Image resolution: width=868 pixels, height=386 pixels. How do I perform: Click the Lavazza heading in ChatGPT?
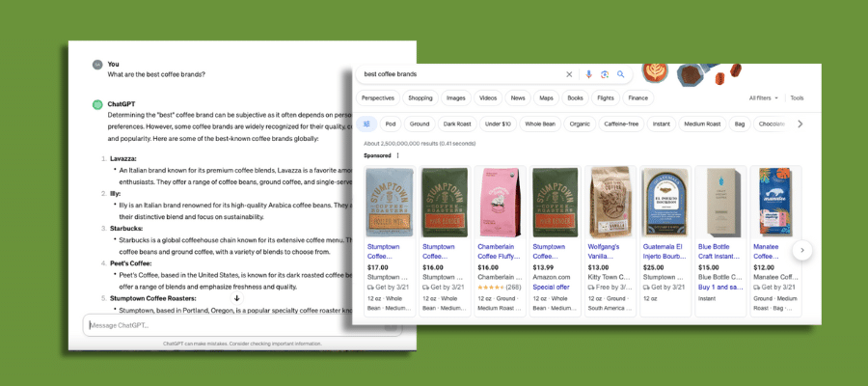pyautogui.click(x=122, y=159)
